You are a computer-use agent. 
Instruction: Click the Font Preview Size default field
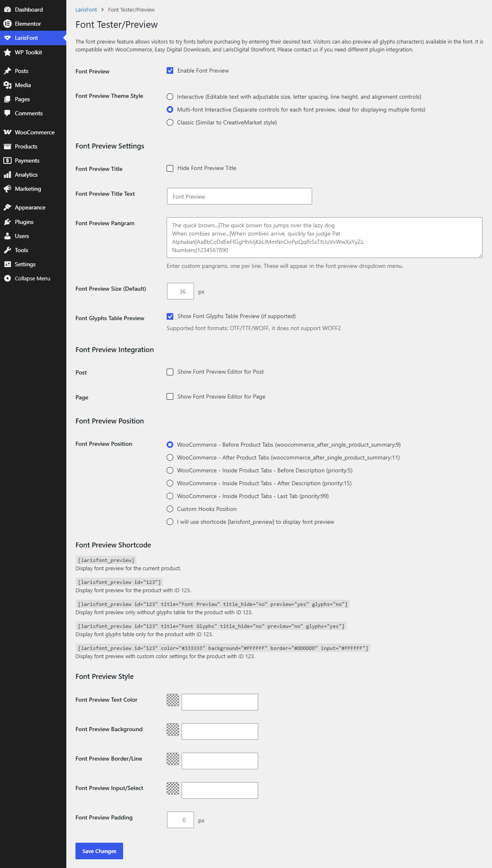tap(180, 291)
